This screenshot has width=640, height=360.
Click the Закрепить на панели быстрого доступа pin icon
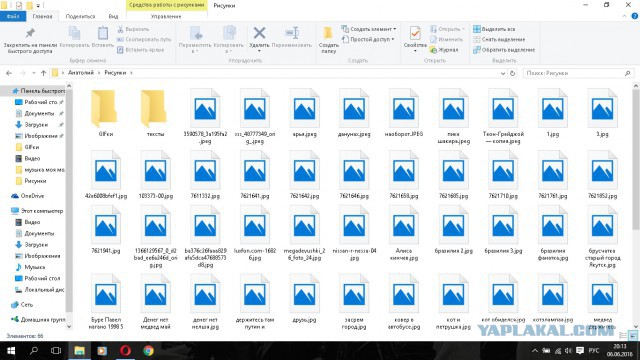click(x=30, y=33)
